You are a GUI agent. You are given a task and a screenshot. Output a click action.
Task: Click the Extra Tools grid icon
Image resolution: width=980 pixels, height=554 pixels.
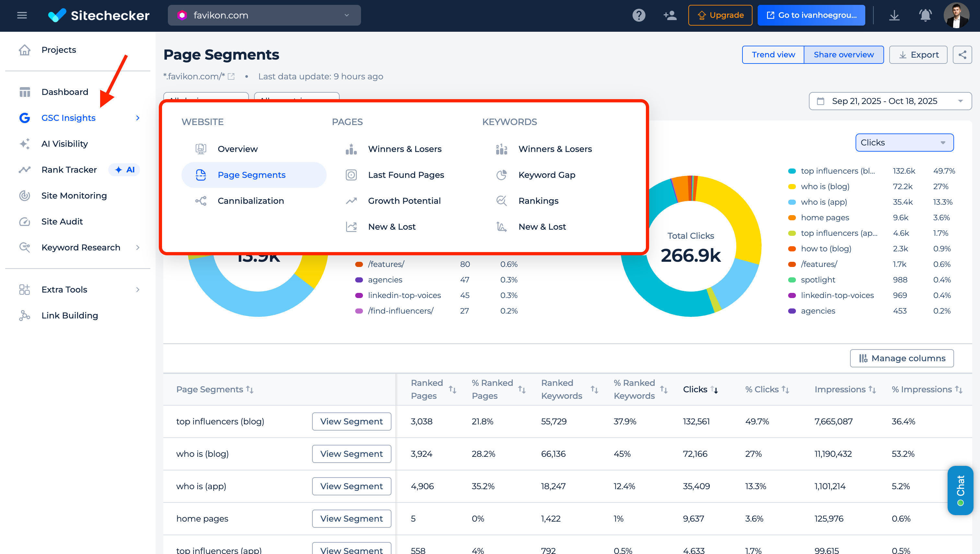[x=25, y=290]
